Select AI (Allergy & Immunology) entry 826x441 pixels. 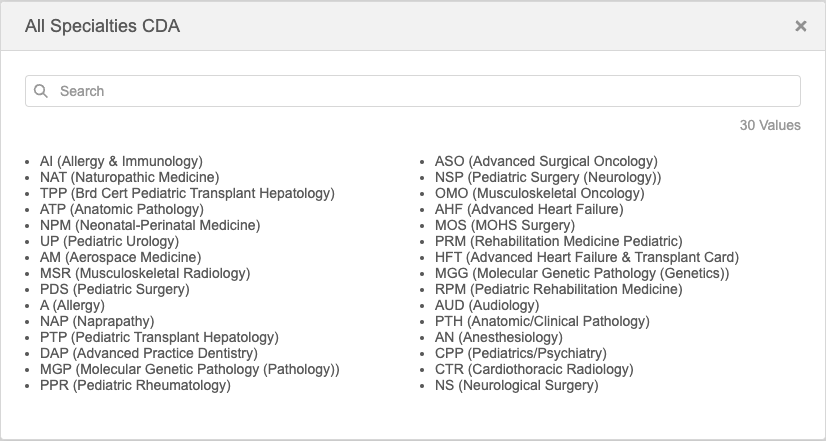click(x=121, y=161)
